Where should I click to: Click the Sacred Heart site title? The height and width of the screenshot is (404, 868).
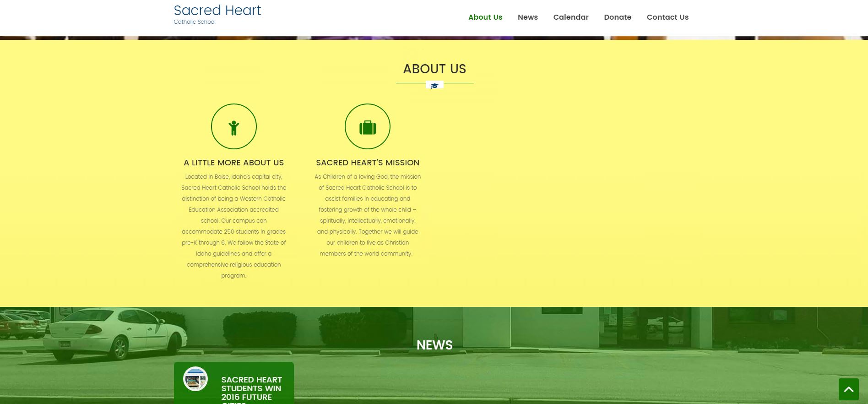pos(217,11)
